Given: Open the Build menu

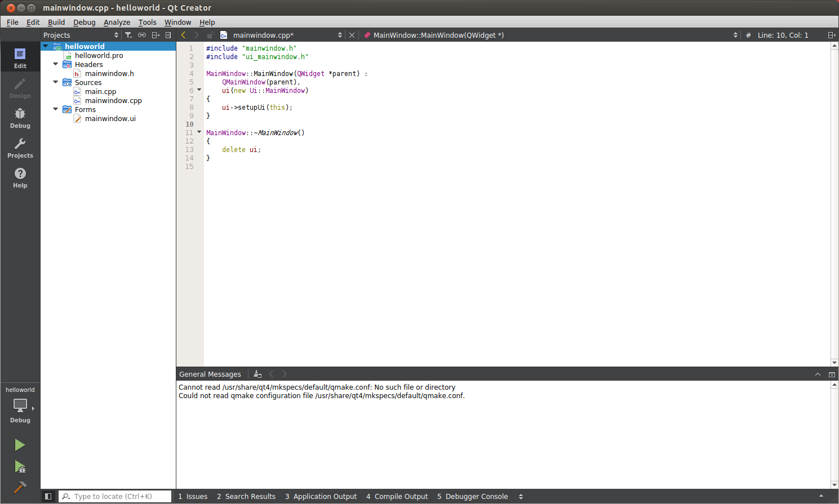Looking at the screenshot, I should [x=56, y=22].
